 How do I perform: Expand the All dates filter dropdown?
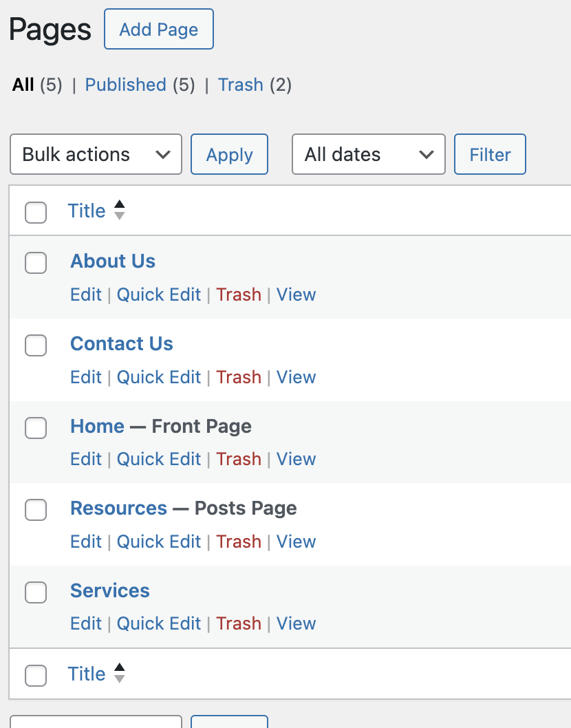(x=369, y=154)
